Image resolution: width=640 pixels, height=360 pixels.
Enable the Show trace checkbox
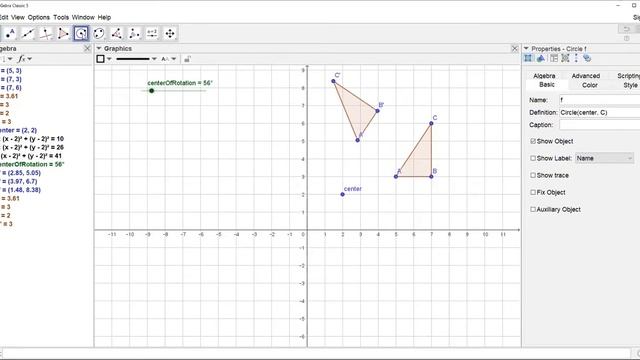[x=533, y=176]
